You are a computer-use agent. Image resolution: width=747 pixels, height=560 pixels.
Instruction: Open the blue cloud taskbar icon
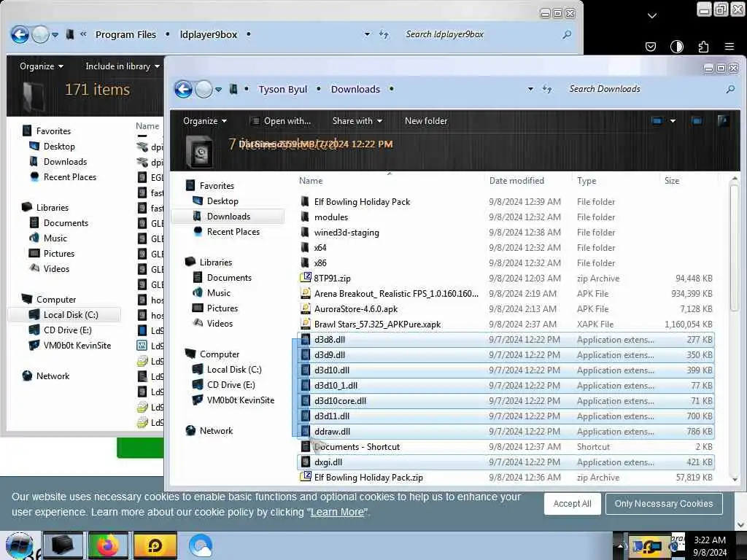click(x=200, y=545)
